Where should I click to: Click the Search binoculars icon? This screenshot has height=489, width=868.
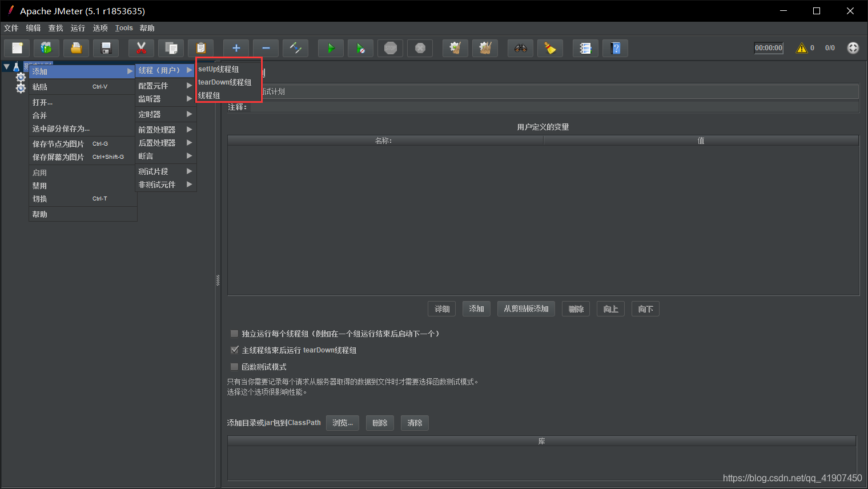coord(521,48)
